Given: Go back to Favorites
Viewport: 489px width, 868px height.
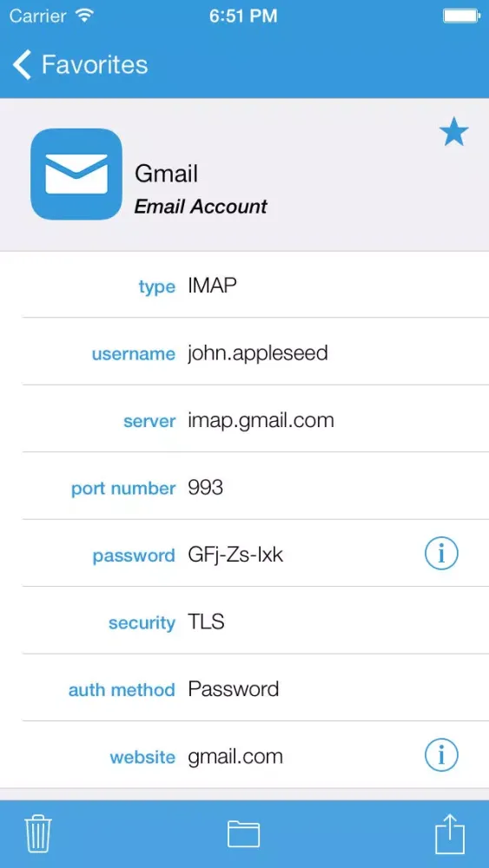Looking at the screenshot, I should click(x=80, y=65).
